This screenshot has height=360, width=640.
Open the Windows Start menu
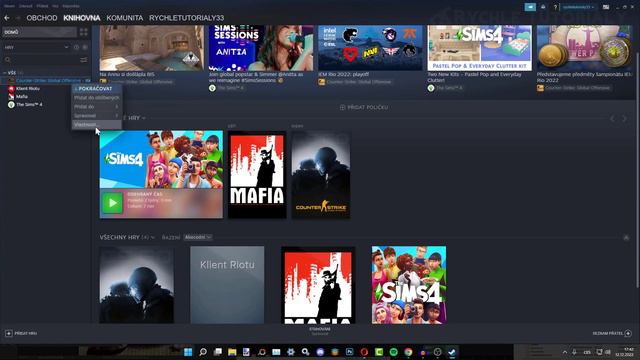188,352
